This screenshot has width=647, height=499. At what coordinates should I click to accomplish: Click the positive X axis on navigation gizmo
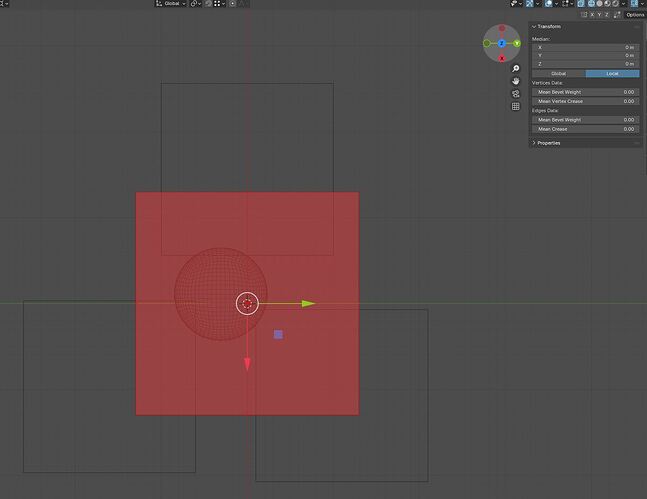[502, 58]
